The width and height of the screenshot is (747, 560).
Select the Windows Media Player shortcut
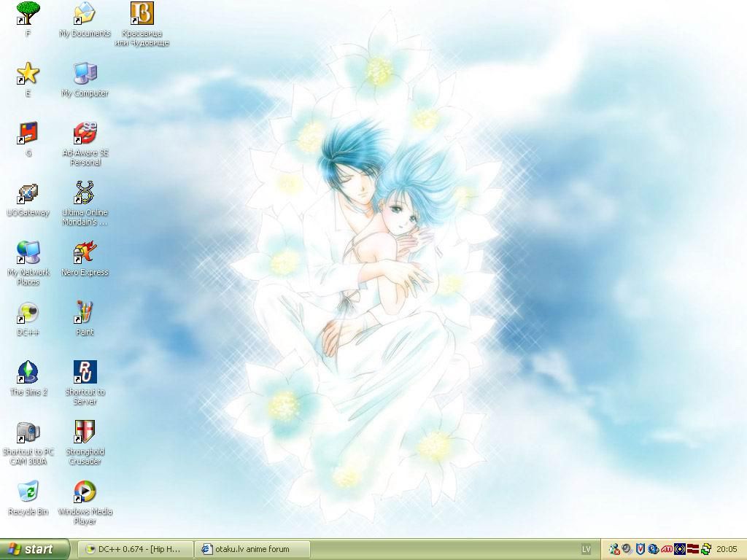pos(85,491)
